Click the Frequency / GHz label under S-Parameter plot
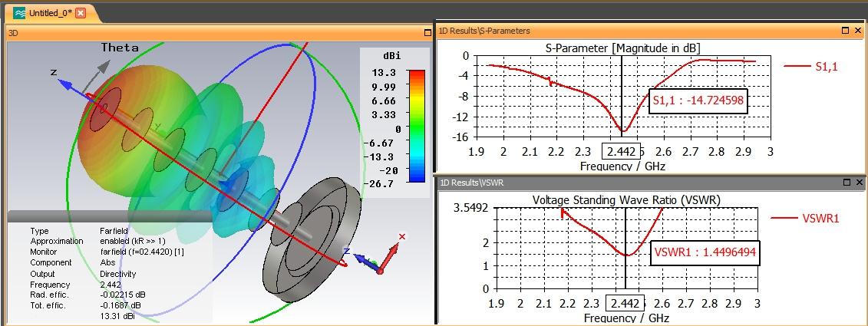Image resolution: width=868 pixels, height=326 pixels. pos(622,166)
